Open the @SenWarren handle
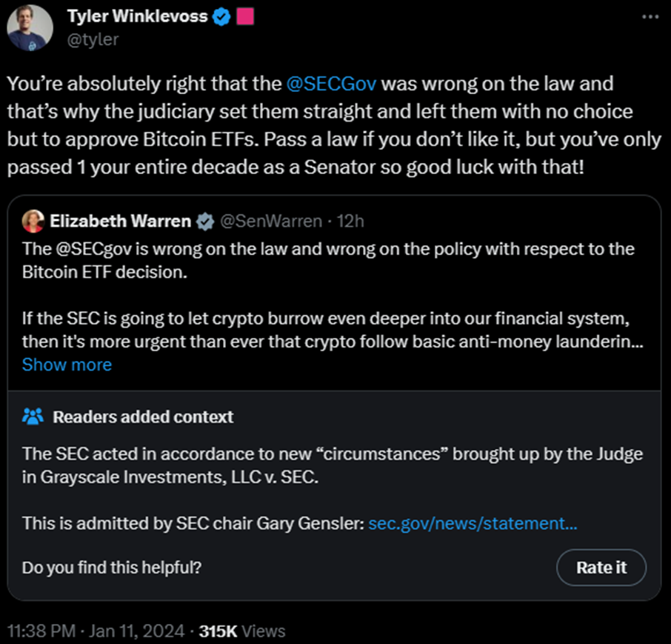Screen dimensions: 671x644 coord(271,222)
